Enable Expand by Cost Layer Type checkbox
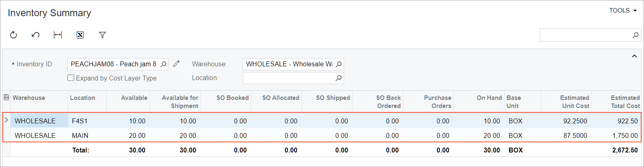 [71, 78]
